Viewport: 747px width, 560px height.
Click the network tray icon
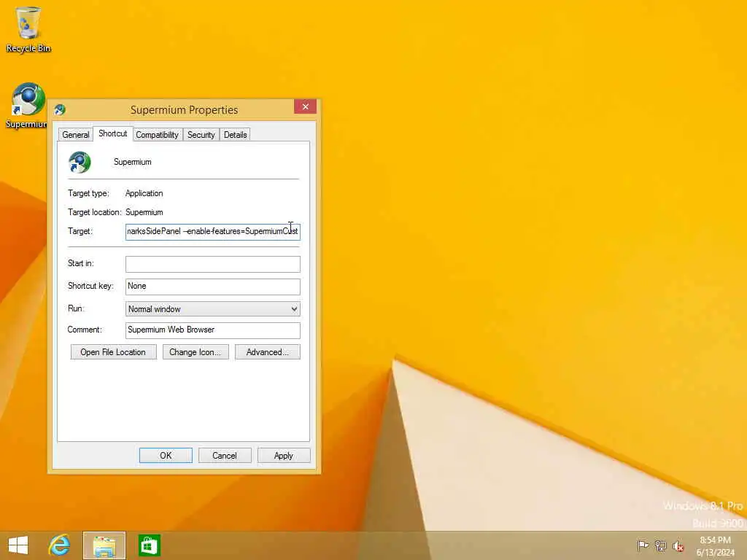660,545
